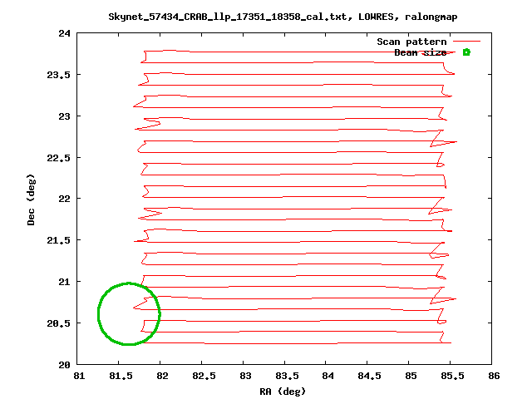Click the x-axis tick label 81.5
This screenshot has height=399, width=532.
point(121,376)
